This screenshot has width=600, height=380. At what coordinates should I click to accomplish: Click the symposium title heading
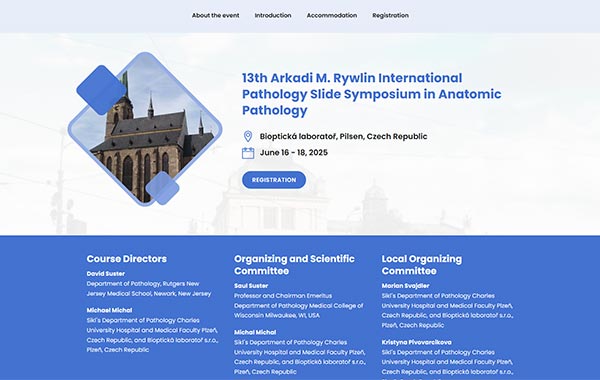click(372, 94)
